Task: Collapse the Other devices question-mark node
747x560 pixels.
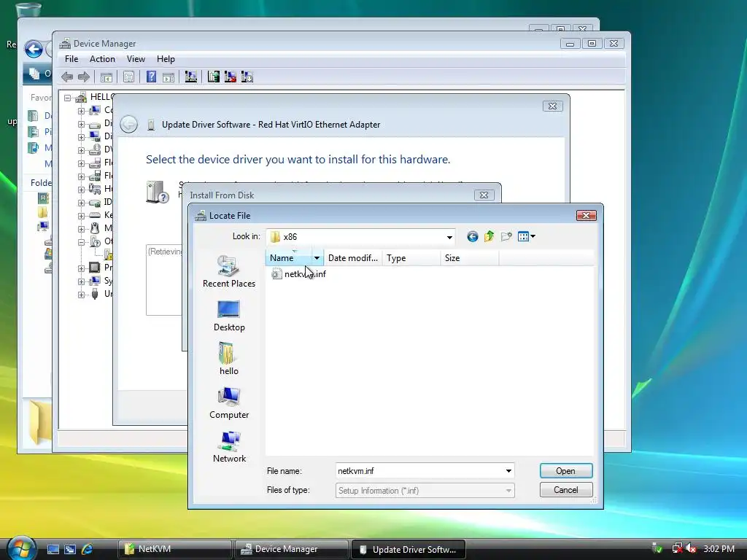Action: click(x=81, y=242)
